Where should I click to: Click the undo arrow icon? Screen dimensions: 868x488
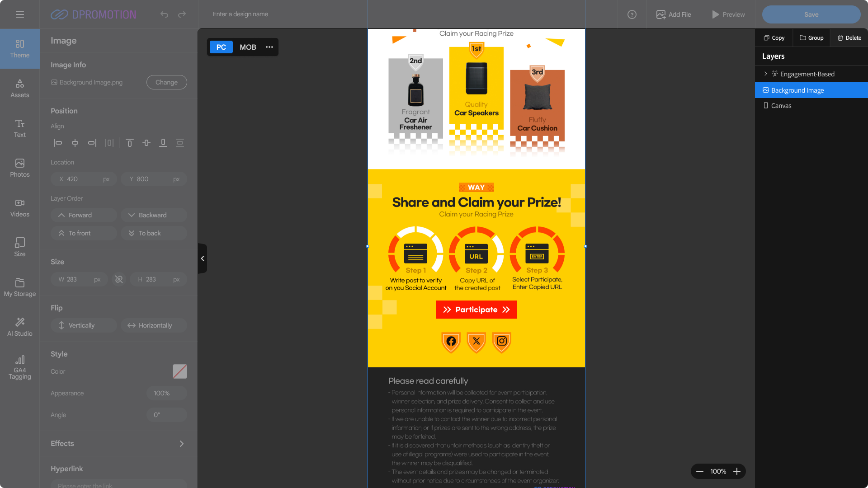tap(164, 14)
